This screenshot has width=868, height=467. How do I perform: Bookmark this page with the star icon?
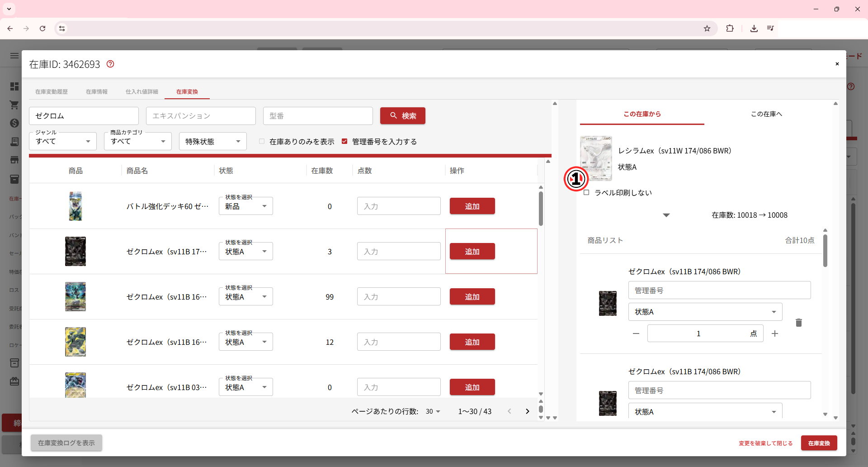[x=707, y=29]
